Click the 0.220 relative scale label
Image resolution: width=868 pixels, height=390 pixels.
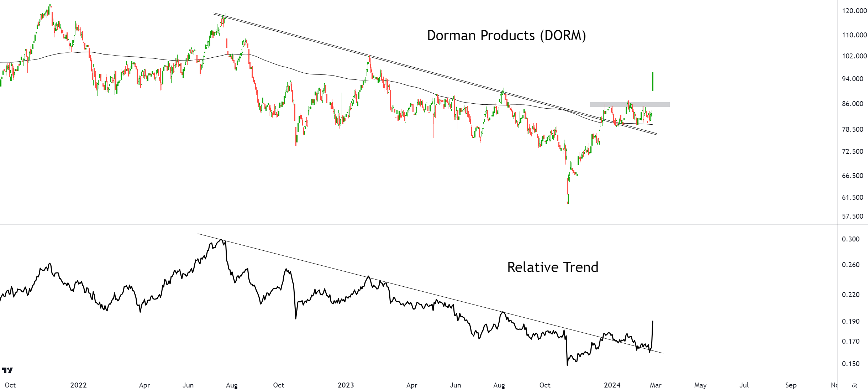[x=851, y=295]
